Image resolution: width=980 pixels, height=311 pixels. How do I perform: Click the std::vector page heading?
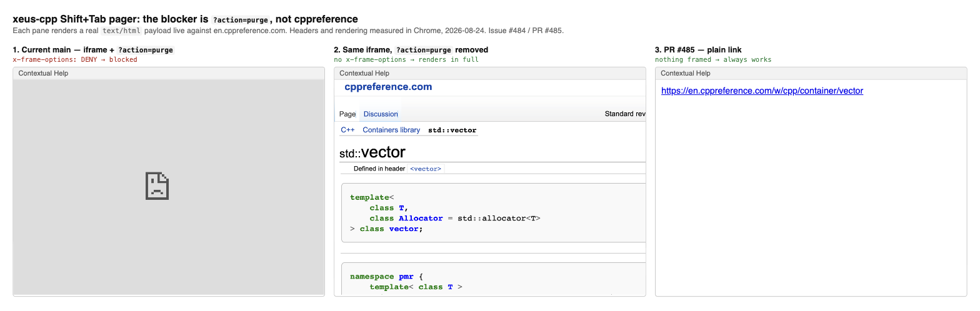[372, 152]
